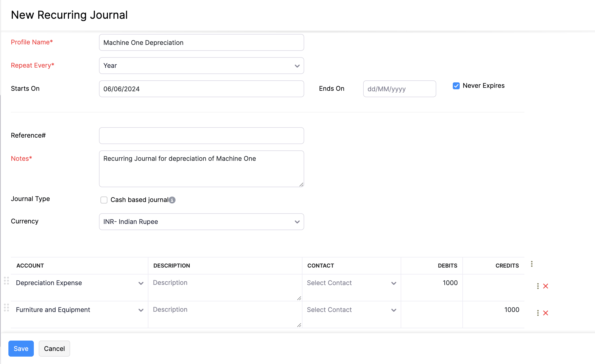Open table column options in header
The width and height of the screenshot is (595, 364).
click(532, 264)
